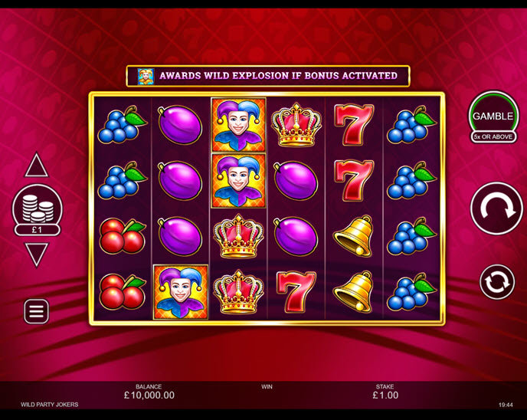Click the stake value £1.00
The height and width of the screenshot is (420, 527).
pyautogui.click(x=385, y=395)
